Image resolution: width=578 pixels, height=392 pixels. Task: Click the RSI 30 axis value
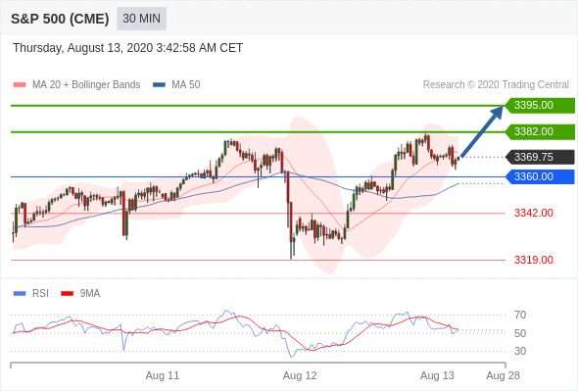[x=520, y=351]
